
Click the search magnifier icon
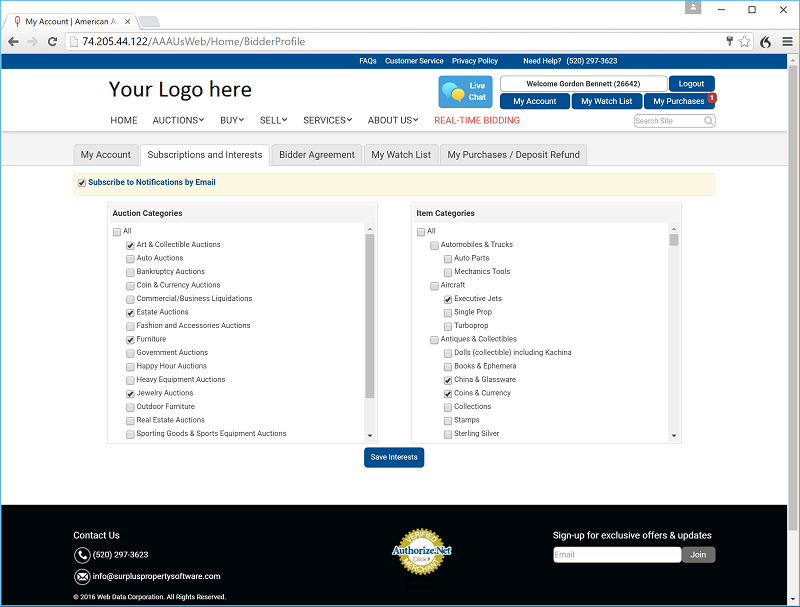coord(709,121)
